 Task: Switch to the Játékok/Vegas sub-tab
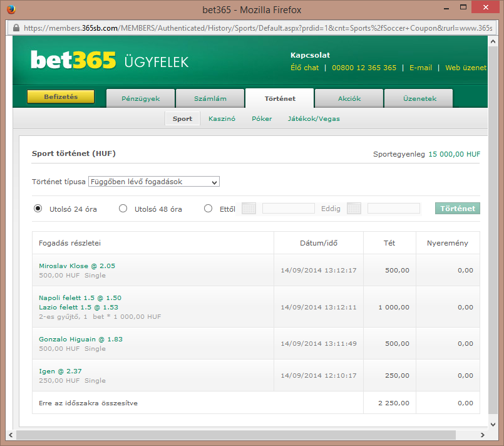[314, 118]
